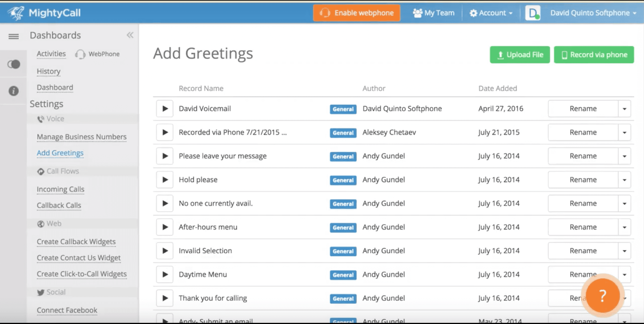
Task: Open Manage Business Numbers link
Action: pos(82,137)
